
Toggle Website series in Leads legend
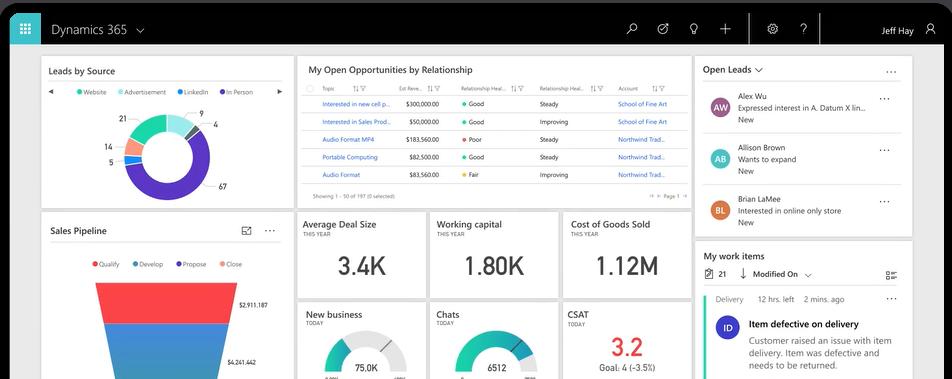[91, 92]
